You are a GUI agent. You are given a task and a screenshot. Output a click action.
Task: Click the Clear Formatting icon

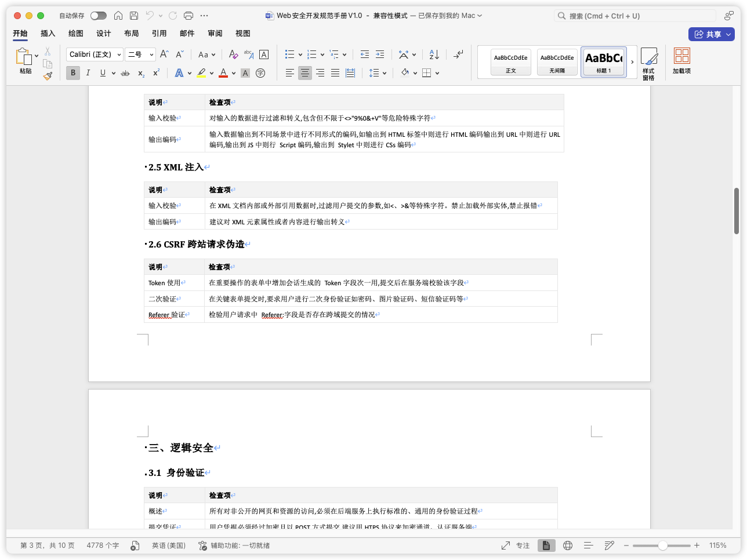click(x=233, y=54)
